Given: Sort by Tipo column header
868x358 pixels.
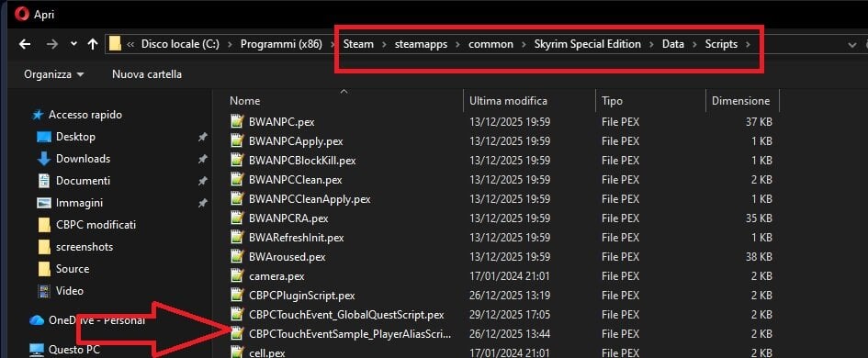Looking at the screenshot, I should 613,101.
